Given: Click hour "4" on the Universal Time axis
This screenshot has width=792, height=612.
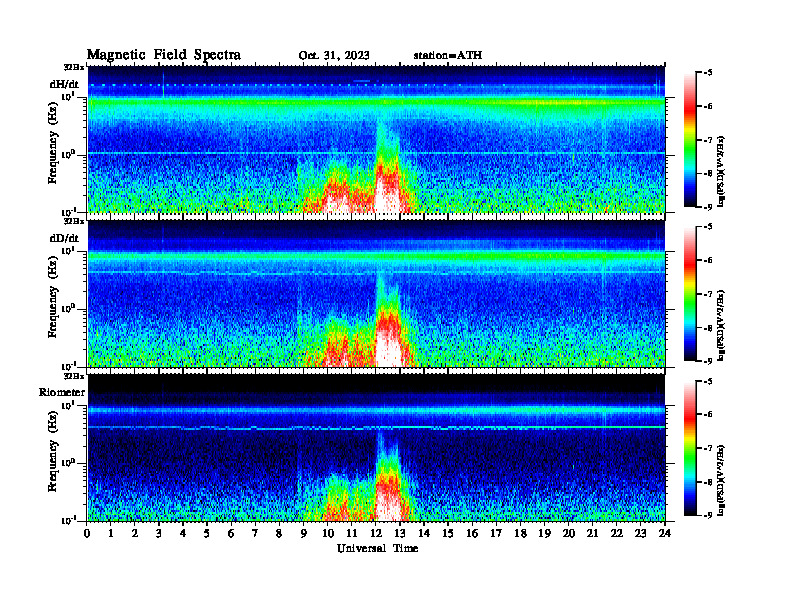Looking at the screenshot, I should click(x=183, y=533).
